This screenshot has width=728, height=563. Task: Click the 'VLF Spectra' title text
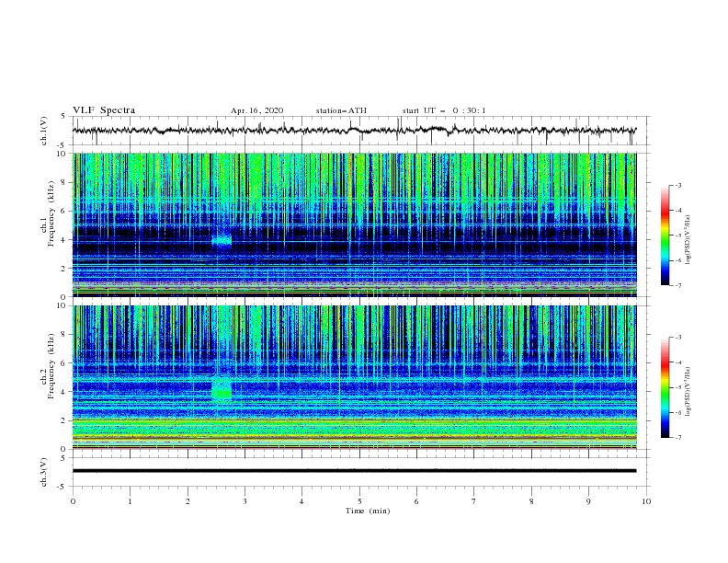click(104, 110)
